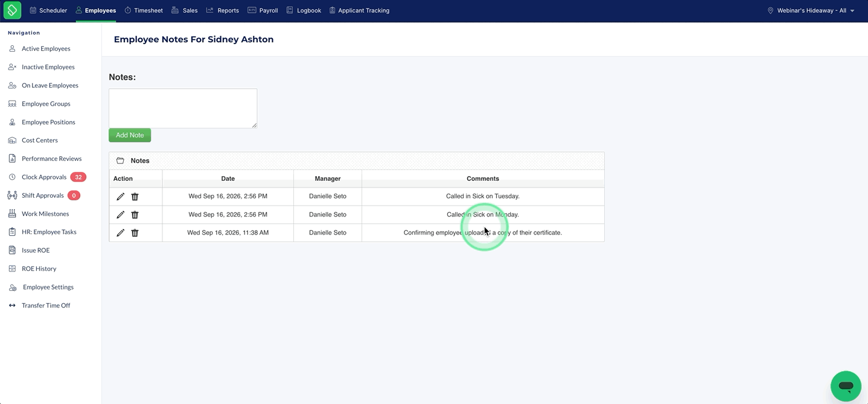Click the Employee Settings icon

(x=13, y=287)
